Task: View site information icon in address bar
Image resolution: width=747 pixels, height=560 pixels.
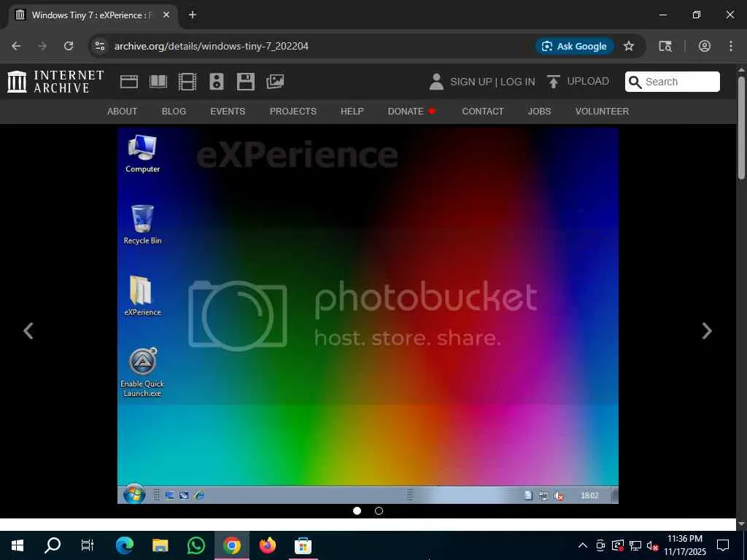Action: (x=99, y=46)
